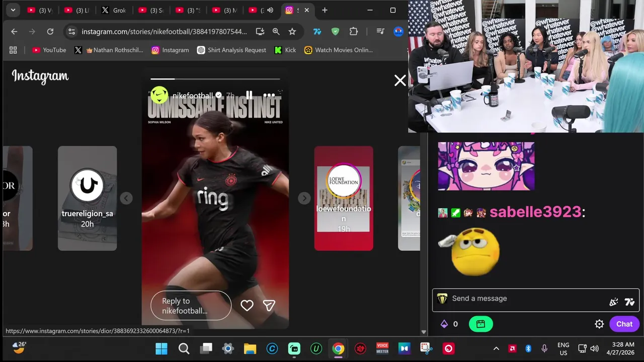Close the active Instagram tab
Image resolution: width=644 pixels, height=362 pixels.
[306, 10]
